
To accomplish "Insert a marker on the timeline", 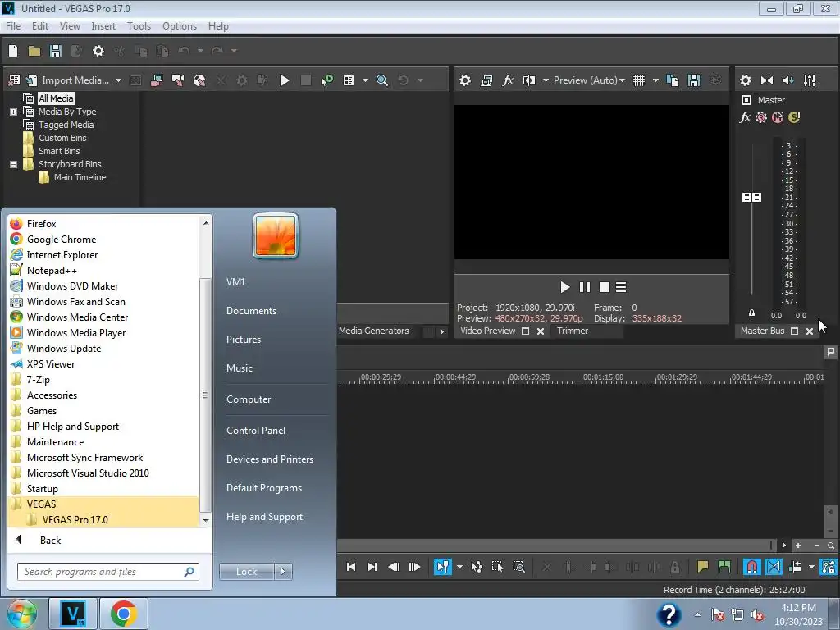I will [x=702, y=567].
